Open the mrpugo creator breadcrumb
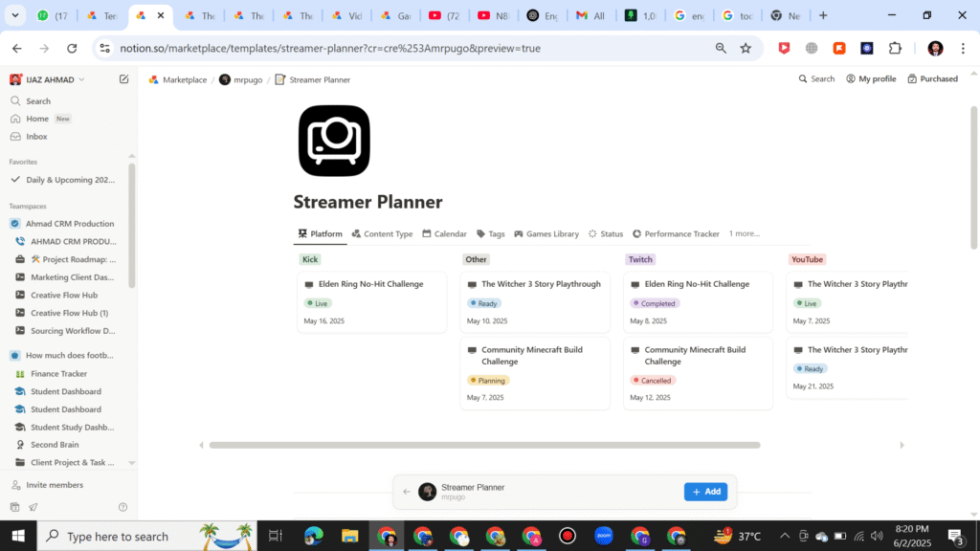The image size is (980, 551). point(240,80)
